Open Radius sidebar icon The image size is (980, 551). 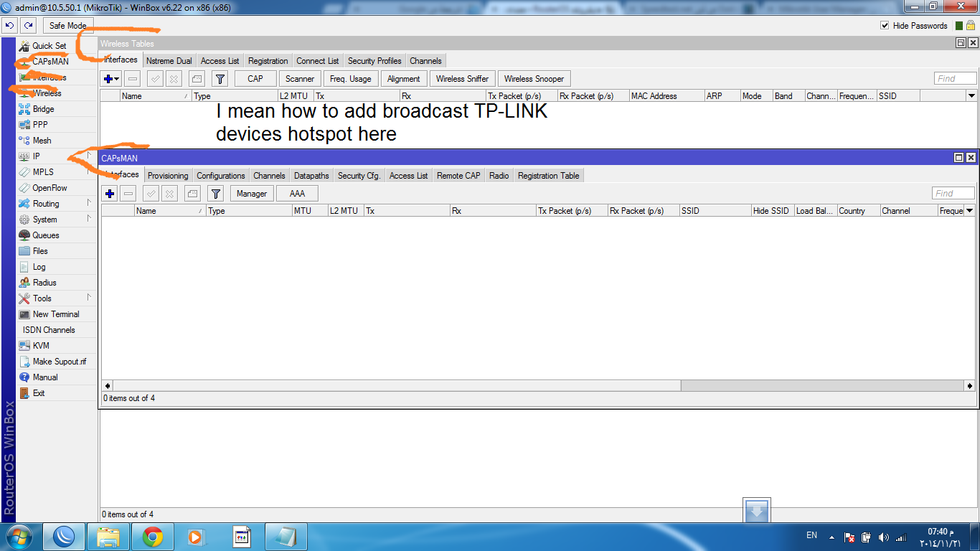tap(24, 283)
